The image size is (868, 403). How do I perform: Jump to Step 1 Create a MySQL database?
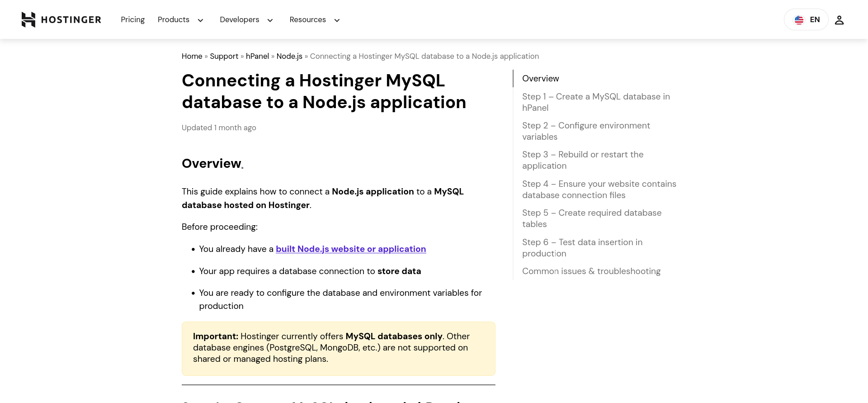[596, 102]
